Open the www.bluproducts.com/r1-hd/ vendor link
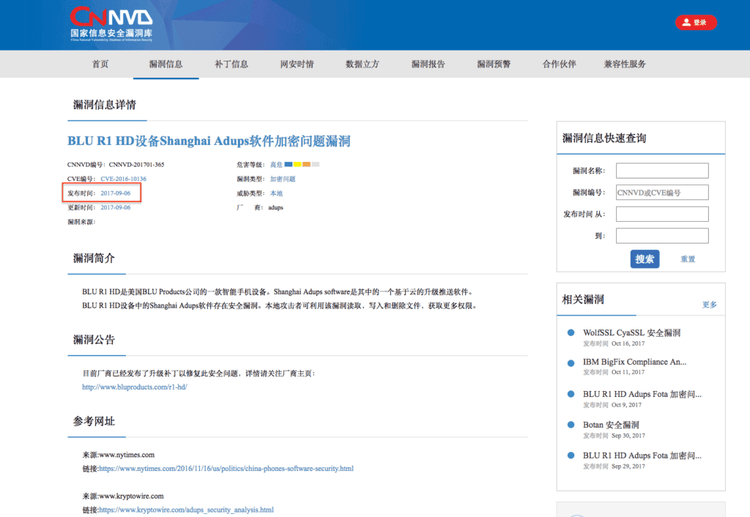This screenshot has height=517, width=750. click(134, 387)
